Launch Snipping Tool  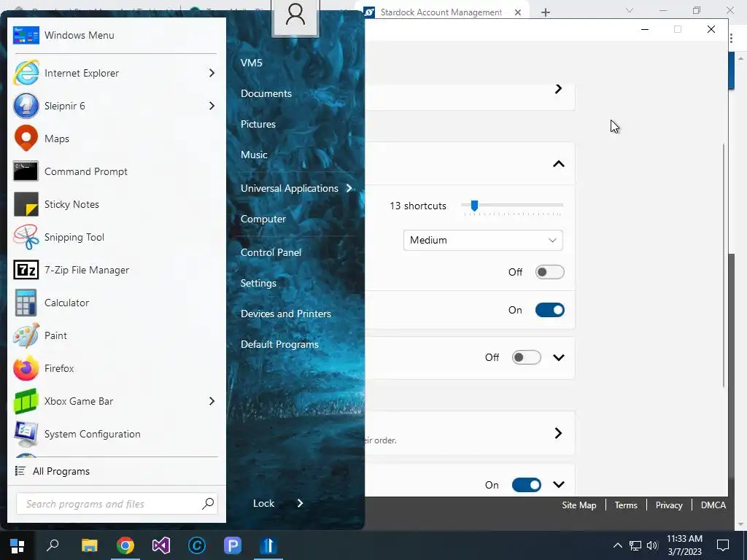point(115,237)
